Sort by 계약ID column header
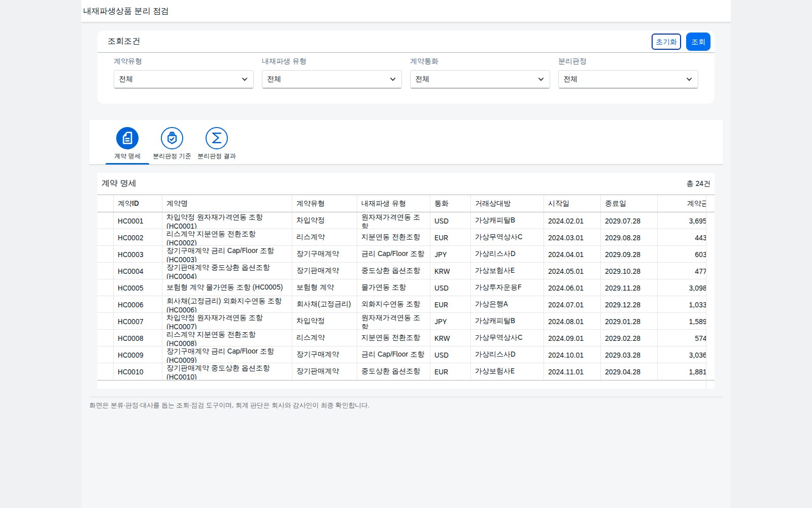Viewport: 812px width, 508px height. coord(138,204)
